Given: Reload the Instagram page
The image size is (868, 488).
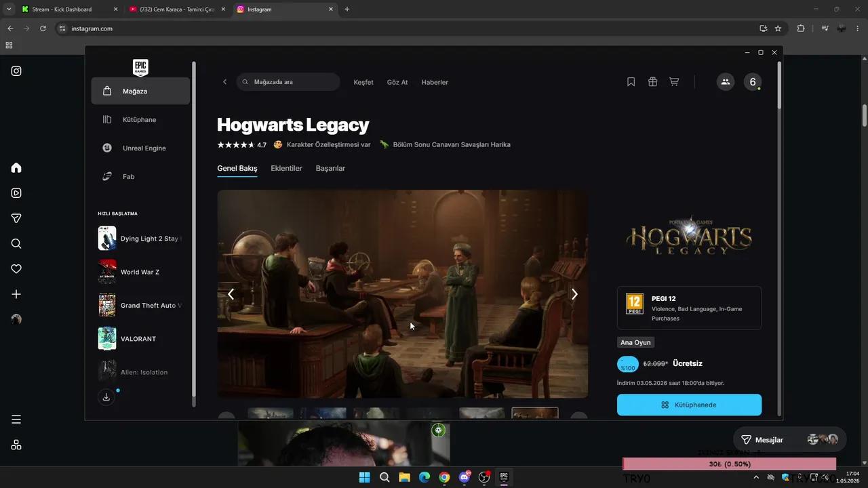Looking at the screenshot, I should (x=43, y=28).
